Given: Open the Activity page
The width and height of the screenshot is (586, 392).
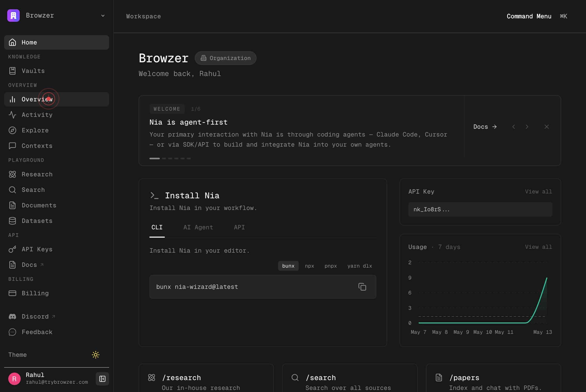Looking at the screenshot, I should point(57,115).
